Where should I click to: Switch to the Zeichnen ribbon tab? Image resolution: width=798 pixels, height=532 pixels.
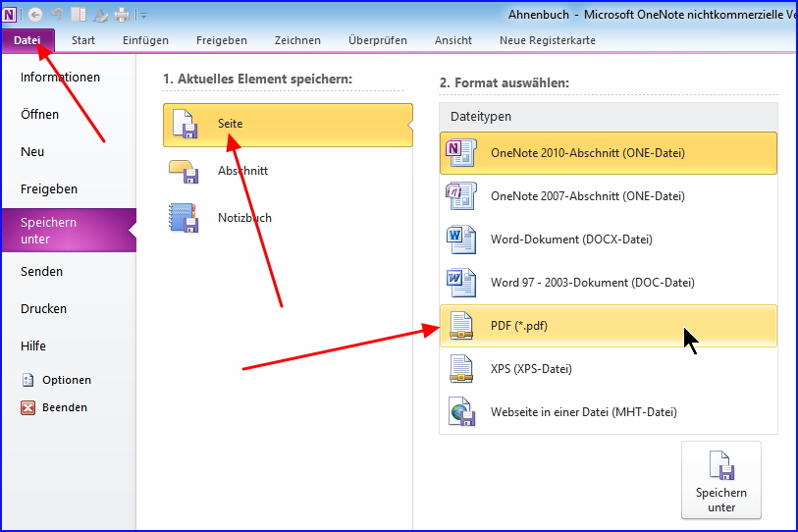(x=297, y=40)
